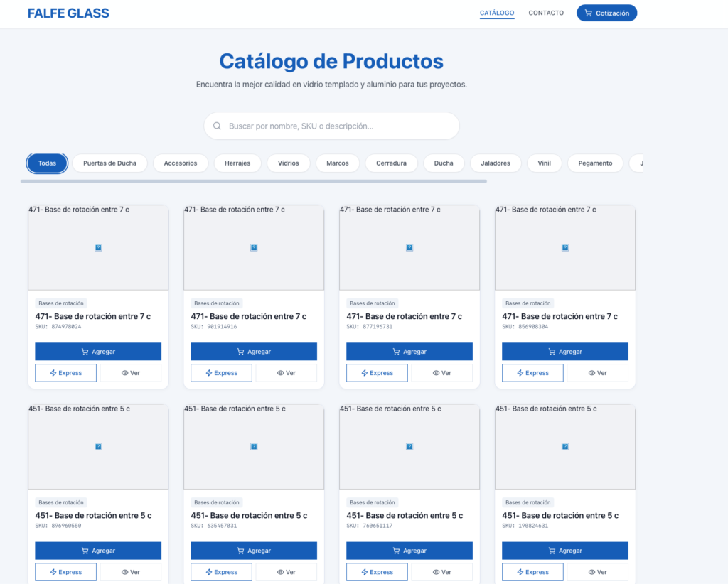Select the Todas category filter
The height and width of the screenshot is (584, 728).
(x=47, y=163)
